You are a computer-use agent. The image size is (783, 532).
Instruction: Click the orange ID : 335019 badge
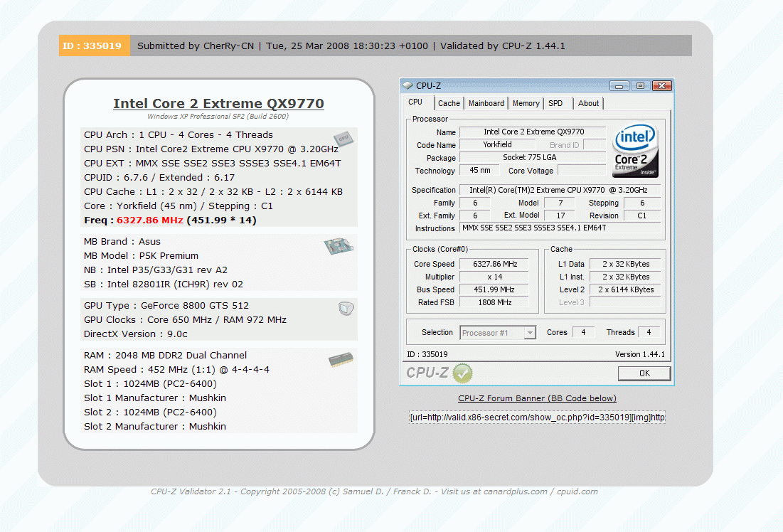[x=95, y=46]
